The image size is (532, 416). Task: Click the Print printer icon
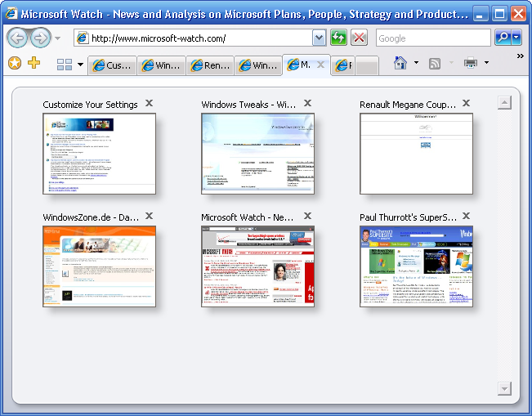pyautogui.click(x=471, y=63)
